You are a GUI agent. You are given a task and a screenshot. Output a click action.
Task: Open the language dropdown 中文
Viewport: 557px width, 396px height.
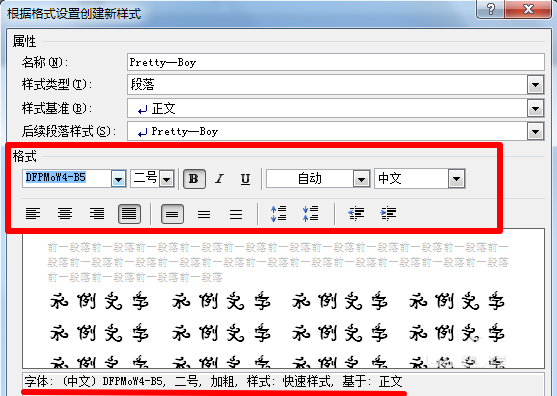click(456, 179)
